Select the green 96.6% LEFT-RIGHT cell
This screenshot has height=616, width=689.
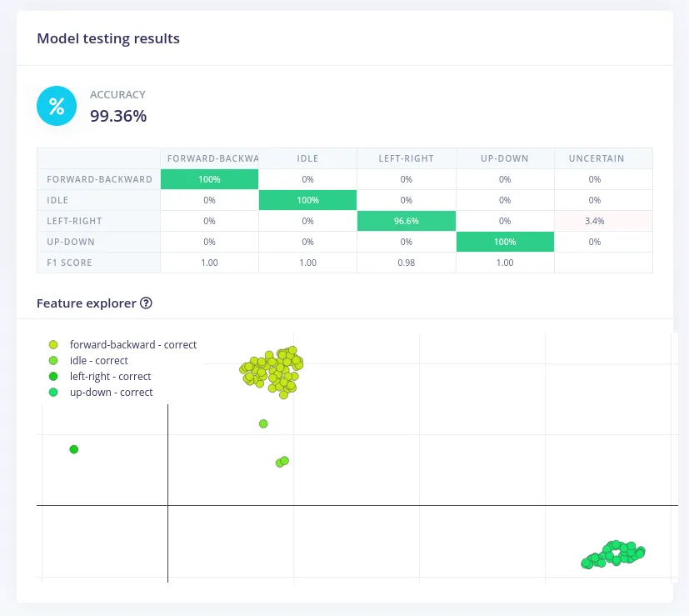405,220
